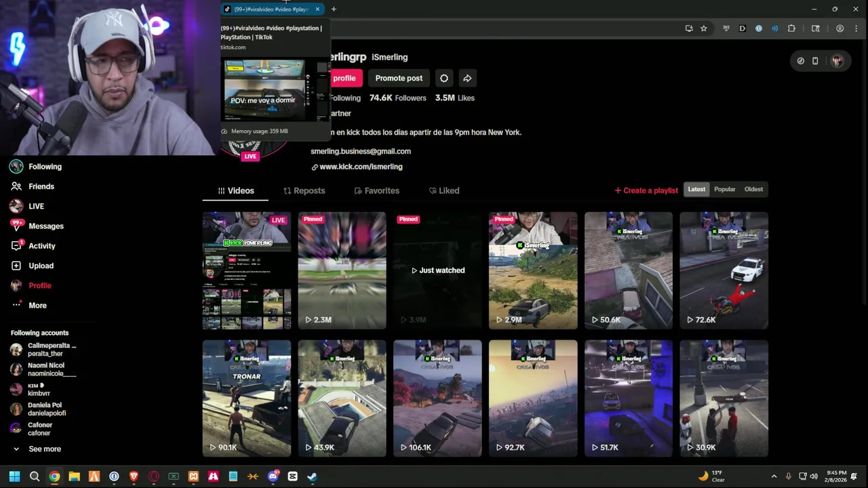Click get app phone icon
This screenshot has height=488, width=868.
click(815, 61)
